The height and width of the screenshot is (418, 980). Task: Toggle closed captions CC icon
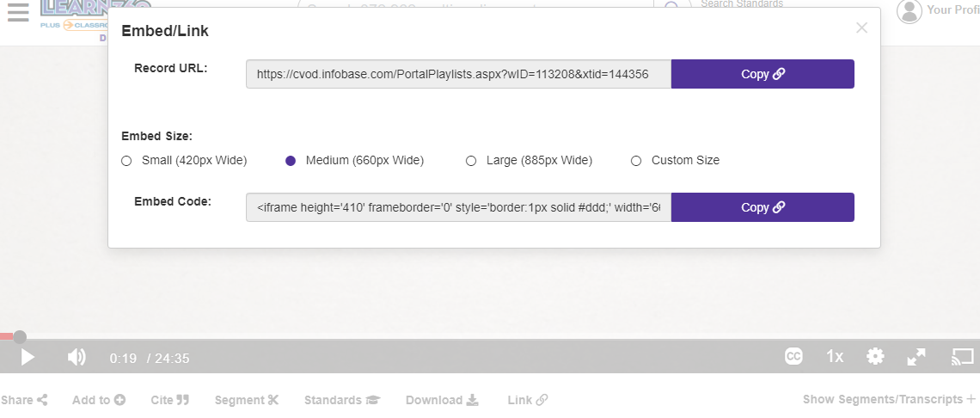[x=793, y=356]
